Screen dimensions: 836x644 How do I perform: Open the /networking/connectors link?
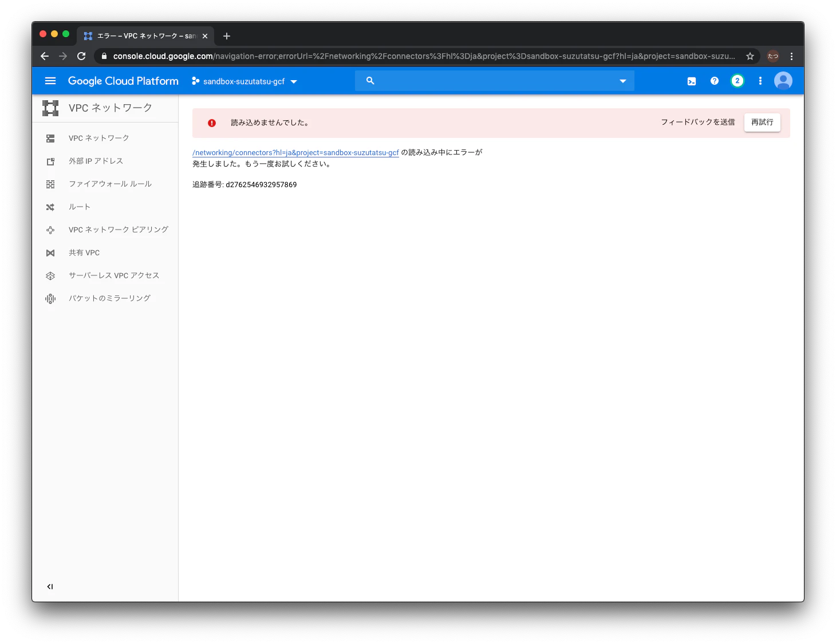(295, 153)
